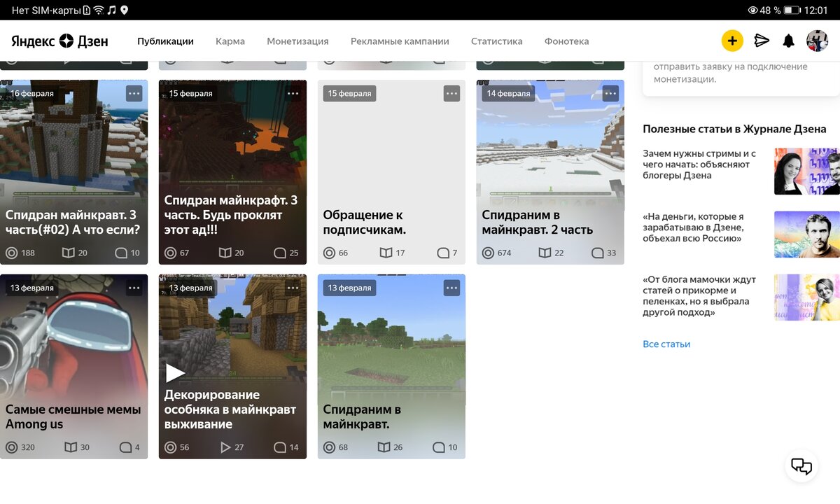Image resolution: width=840 pixels, height=504 pixels.
Task: Tap the battery indicator in status bar
Action: pyautogui.click(x=792, y=10)
